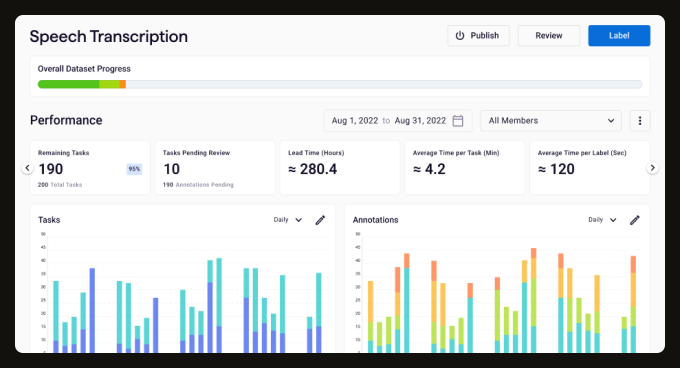Click the orange segment of progress bar

123,84
